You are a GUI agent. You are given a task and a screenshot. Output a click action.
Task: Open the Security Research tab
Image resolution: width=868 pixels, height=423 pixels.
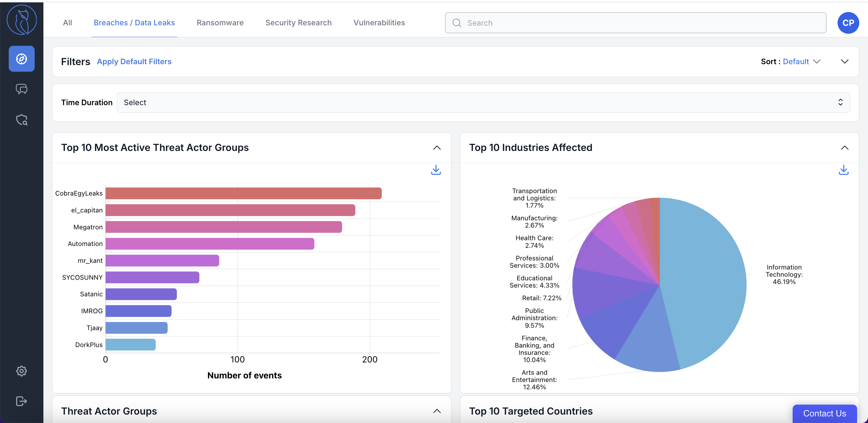298,23
